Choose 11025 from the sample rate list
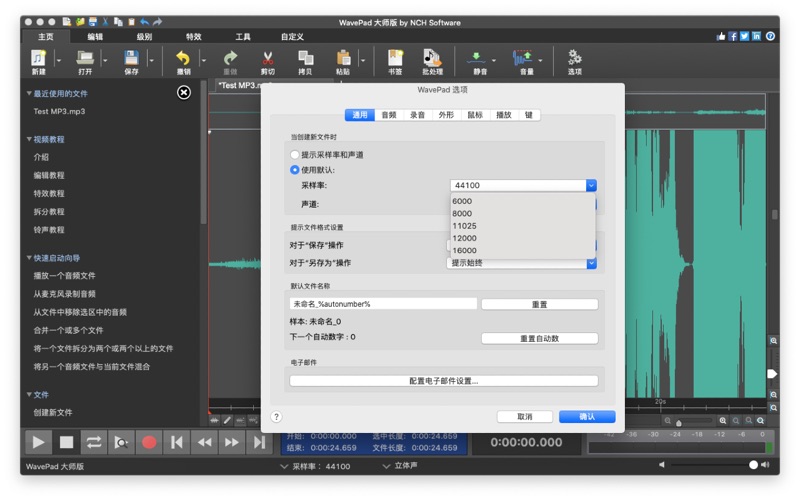Screen dimensions: 800x500 (x=464, y=226)
